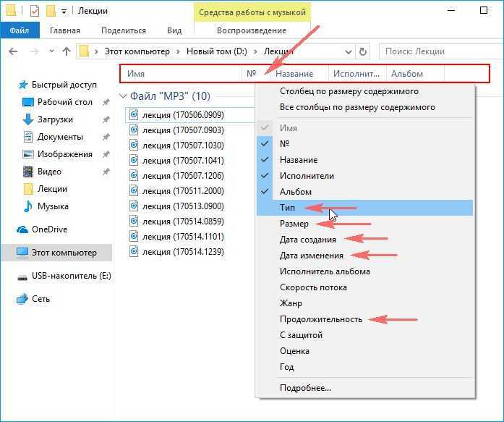
Task: Select Этот компьютер in the sidebar
Action: pyautogui.click(x=57, y=253)
